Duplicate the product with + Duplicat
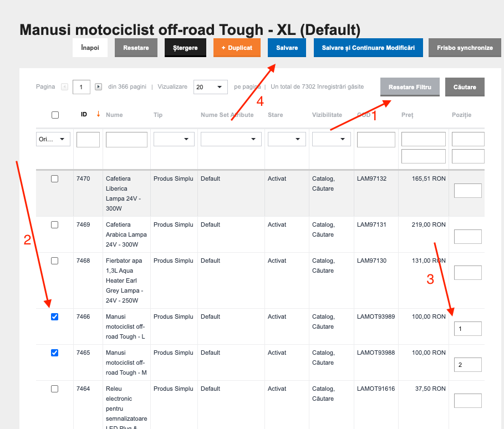 237,48
